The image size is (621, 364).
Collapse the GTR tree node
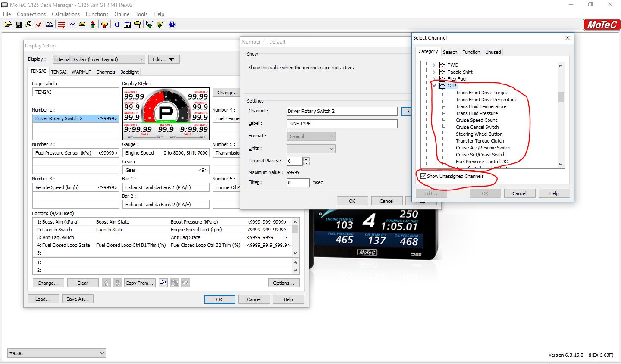tap(434, 86)
